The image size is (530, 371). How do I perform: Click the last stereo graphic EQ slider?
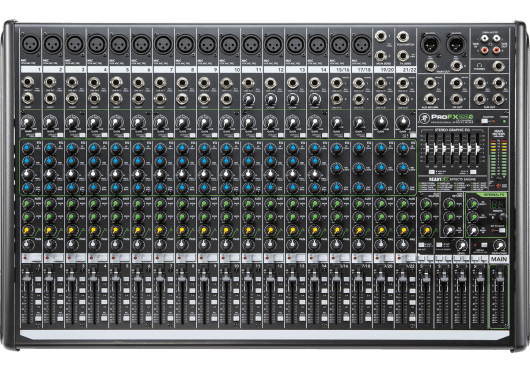coord(478,149)
